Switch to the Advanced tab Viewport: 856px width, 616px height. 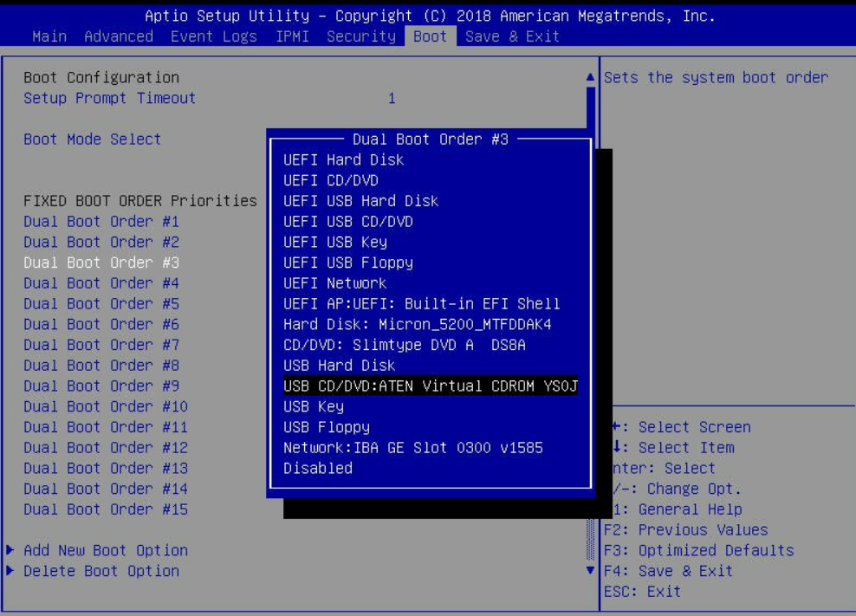(x=119, y=36)
